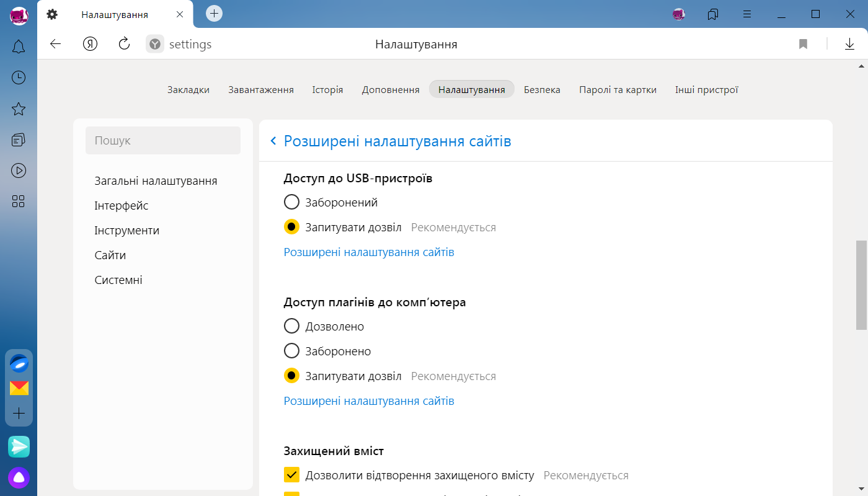Open Розширені налаштування сайтів link under USB

click(x=369, y=252)
